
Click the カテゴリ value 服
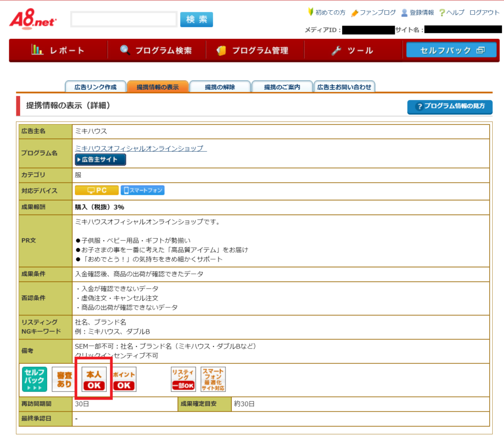(x=78, y=175)
